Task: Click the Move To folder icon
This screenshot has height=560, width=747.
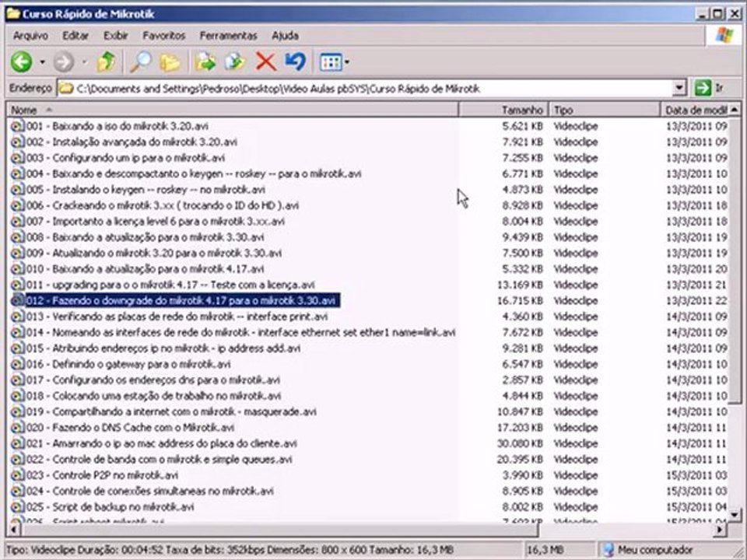Action: pos(205,62)
